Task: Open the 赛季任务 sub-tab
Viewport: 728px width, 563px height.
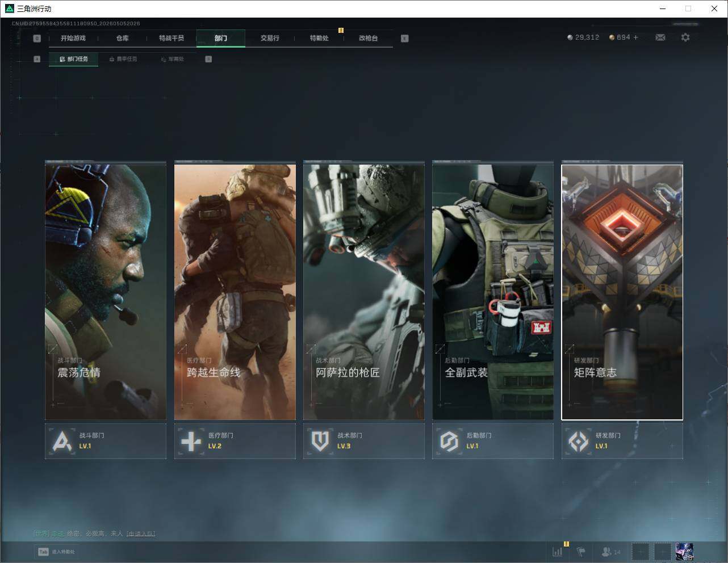Action: point(123,59)
